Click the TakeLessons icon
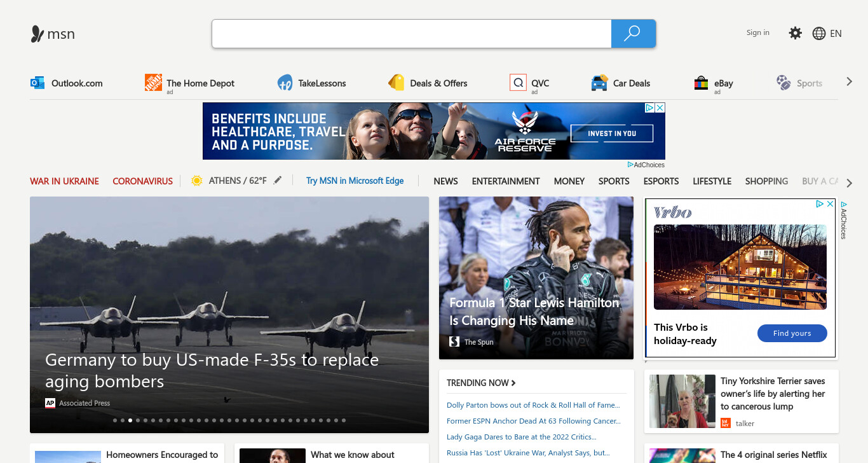Image resolution: width=868 pixels, height=463 pixels. [x=285, y=83]
